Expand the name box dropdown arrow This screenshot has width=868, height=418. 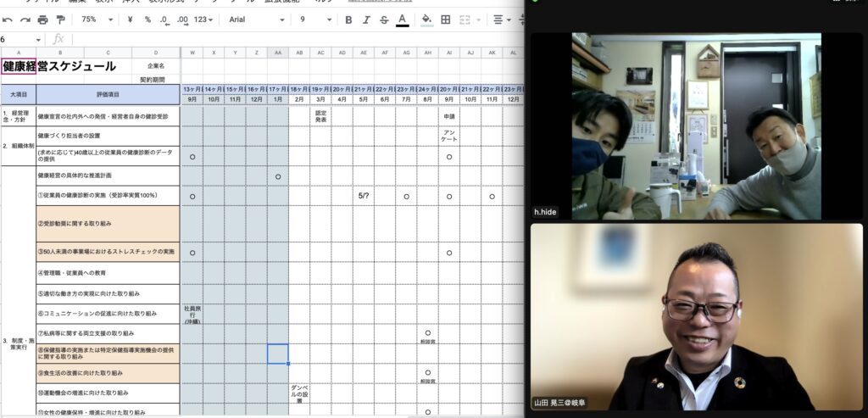tap(38, 40)
